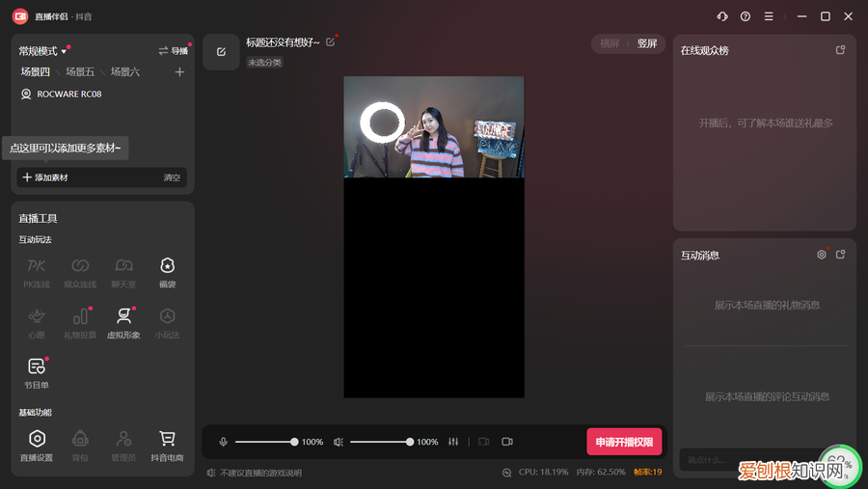The width and height of the screenshot is (868, 489).
Task: Mute the speaker output
Action: click(x=339, y=442)
